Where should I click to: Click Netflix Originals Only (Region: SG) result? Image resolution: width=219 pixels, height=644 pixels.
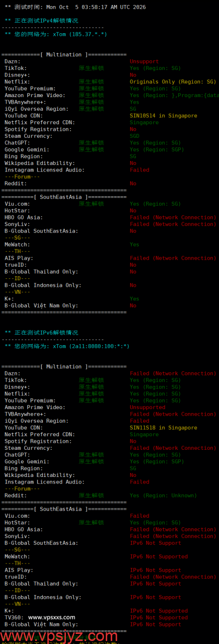[x=173, y=82]
